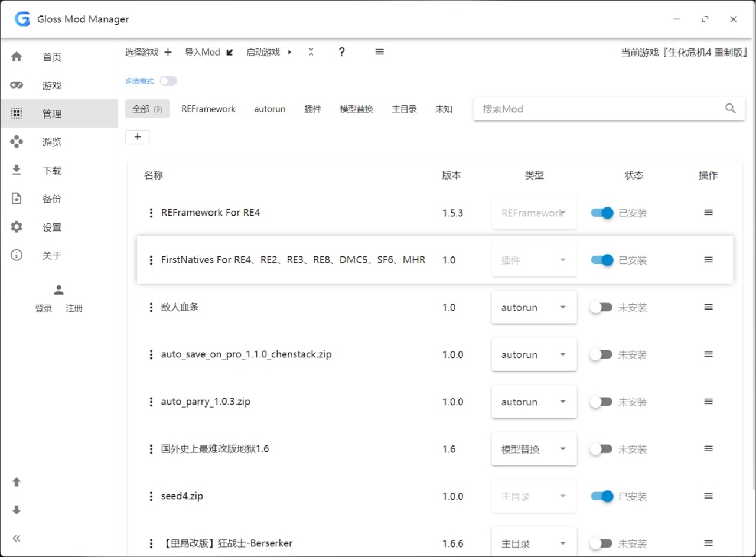Image resolution: width=756 pixels, height=557 pixels.
Task: Enable install switch for 敌人血条
Action: tap(601, 307)
